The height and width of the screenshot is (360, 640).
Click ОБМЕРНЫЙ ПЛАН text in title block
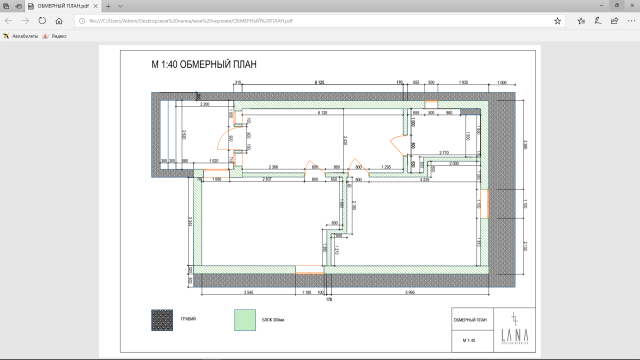tap(470, 320)
